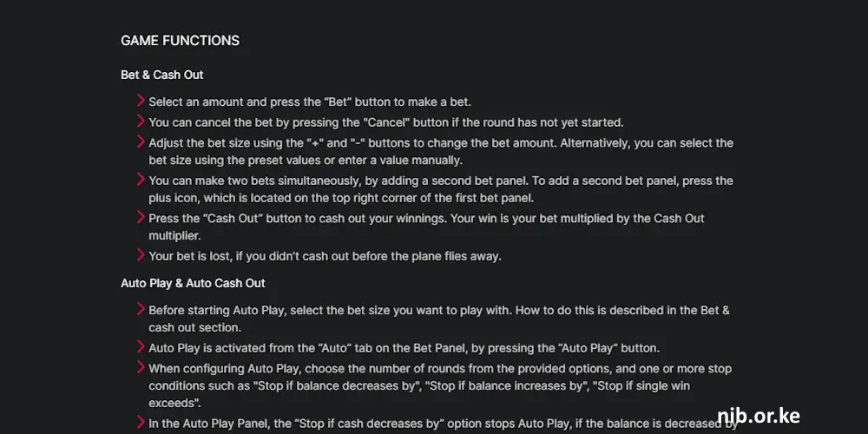Click the chevron beside "In the Auto Play Panel"
868x434 pixels.
141,423
